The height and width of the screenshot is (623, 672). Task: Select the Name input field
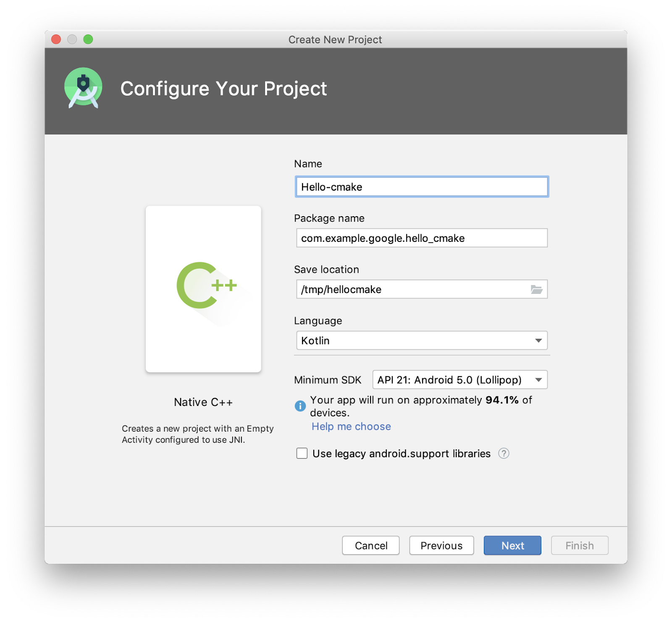tap(421, 186)
